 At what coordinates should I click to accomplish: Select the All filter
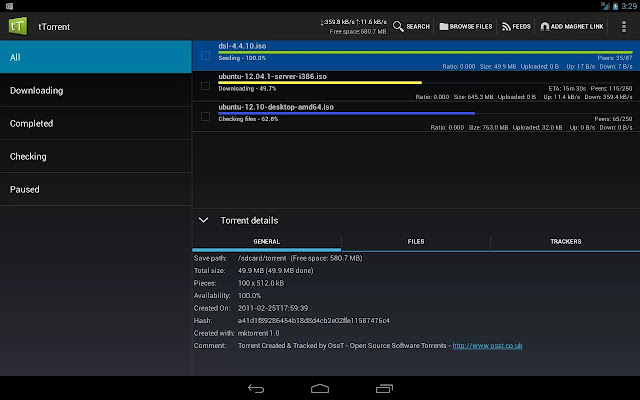(x=96, y=57)
